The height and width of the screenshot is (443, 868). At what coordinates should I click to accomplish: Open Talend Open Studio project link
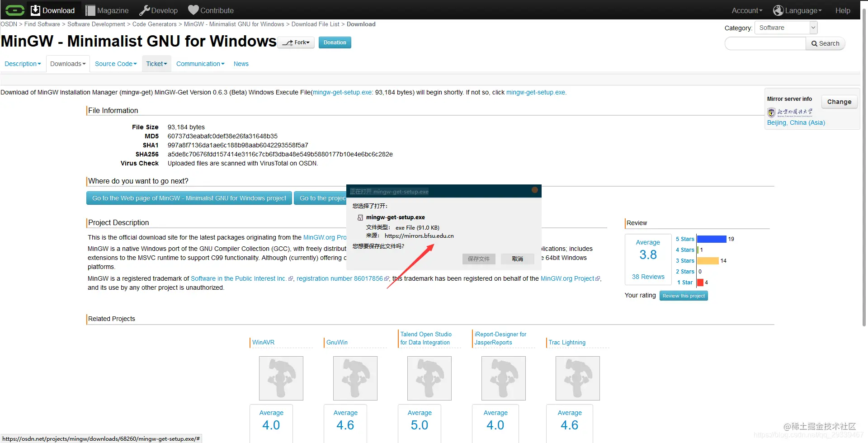pyautogui.click(x=426, y=339)
